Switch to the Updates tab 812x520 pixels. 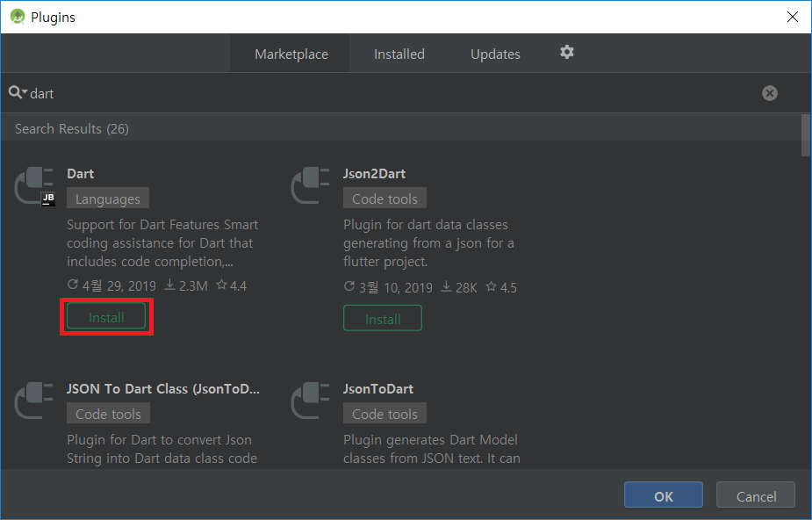pyautogui.click(x=495, y=54)
